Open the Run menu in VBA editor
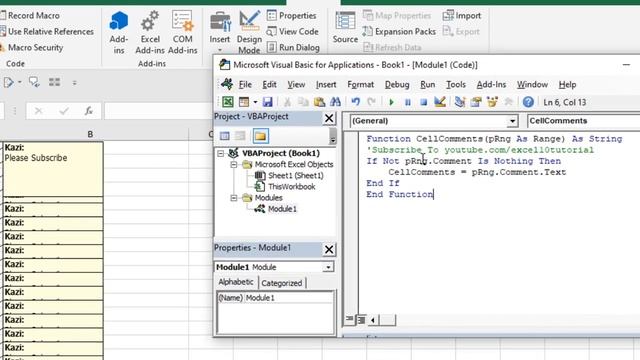 click(x=427, y=84)
